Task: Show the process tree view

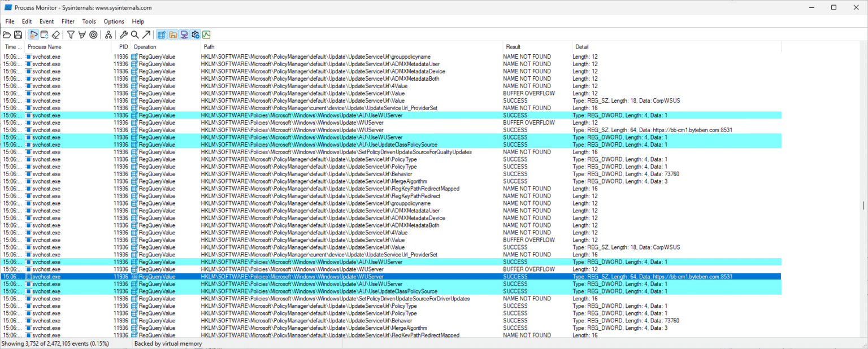Action: tap(108, 34)
